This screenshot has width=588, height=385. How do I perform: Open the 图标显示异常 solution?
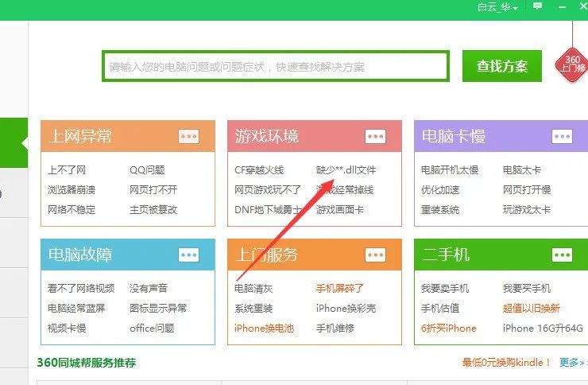coord(158,309)
